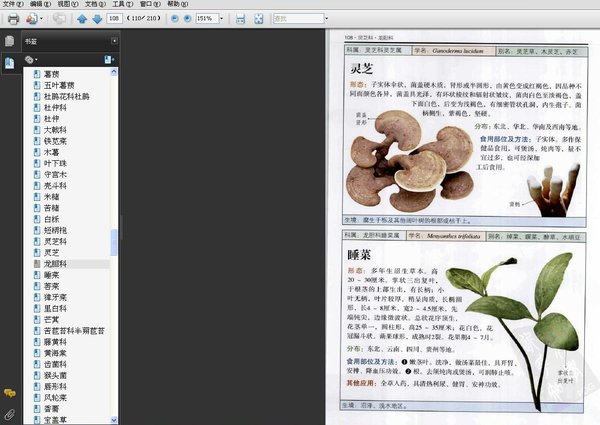Enable scrolling fit-width page mode icon
Image resolution: width=600 pixels, height=425 pixels.
tap(240, 18)
